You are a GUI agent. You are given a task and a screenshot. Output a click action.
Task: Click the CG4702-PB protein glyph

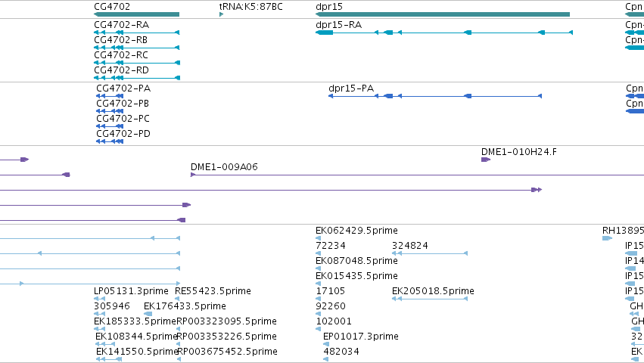pyautogui.click(x=110, y=111)
